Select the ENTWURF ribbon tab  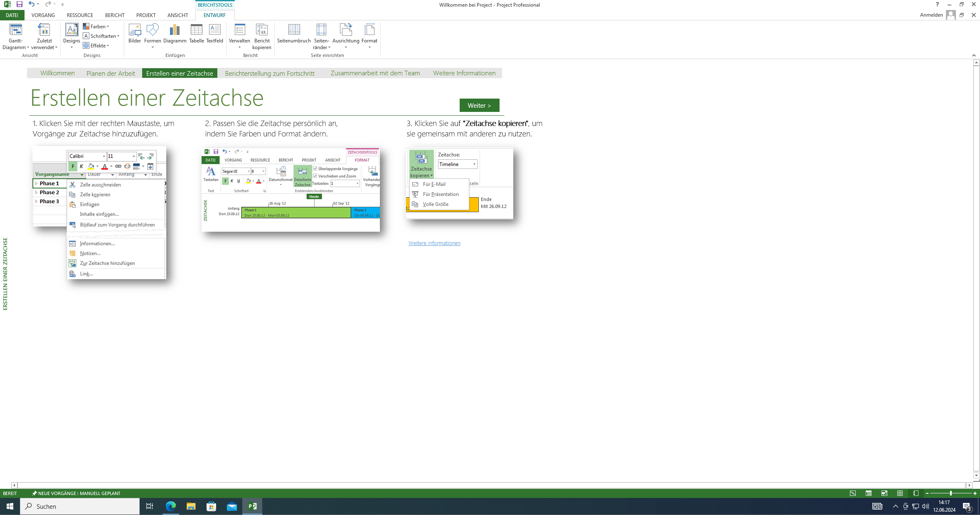tap(214, 15)
